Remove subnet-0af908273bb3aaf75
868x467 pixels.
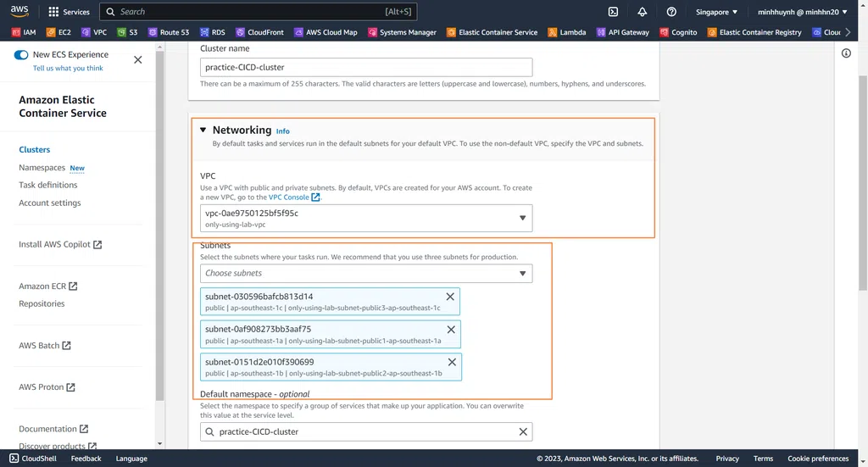451,329
